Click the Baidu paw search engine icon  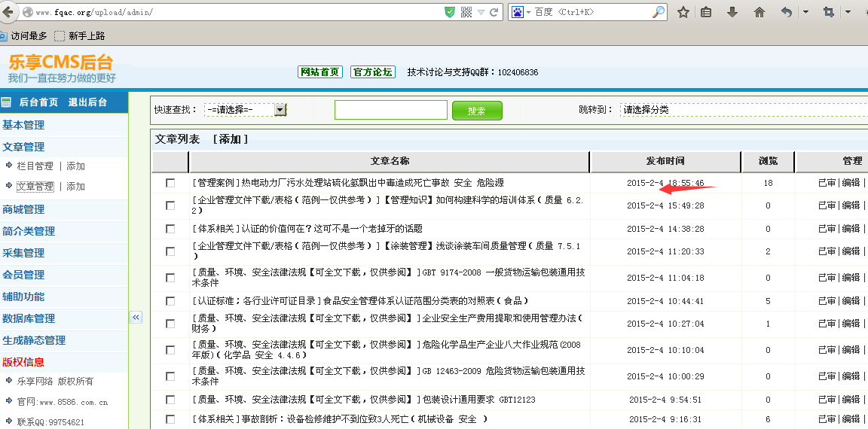pyautogui.click(x=518, y=12)
